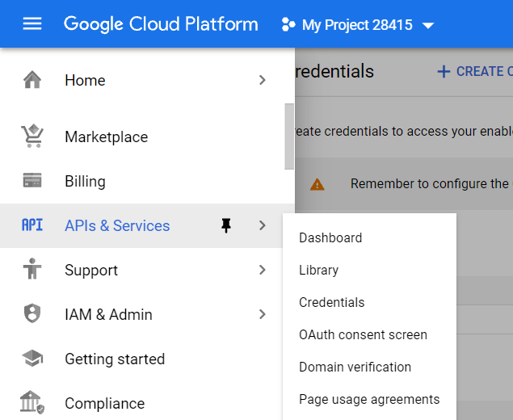Unpin APIs & Services with pin icon
Screen dimensions: 513x420
(226, 225)
